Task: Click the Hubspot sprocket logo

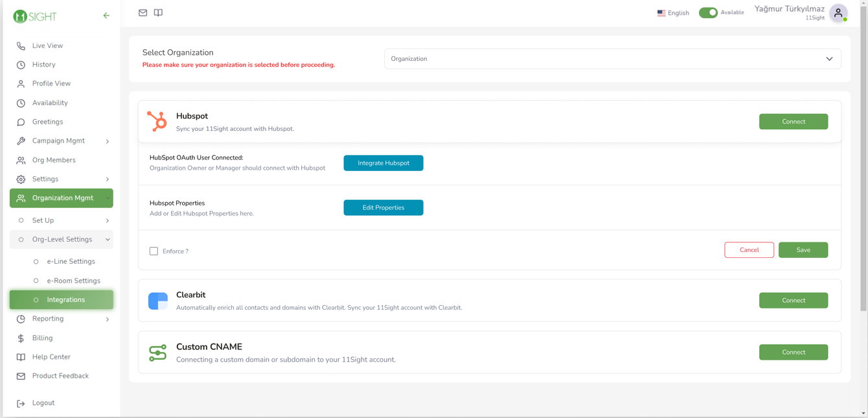Action: [157, 121]
